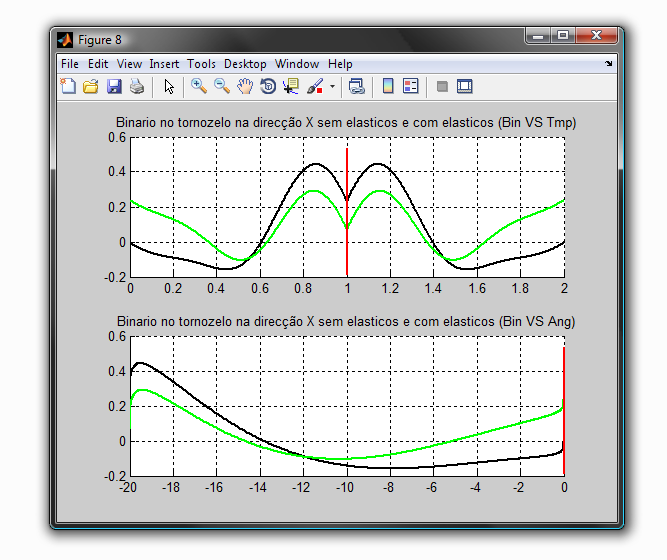Enable the Rotate 3D tool
Screen dimensions: 667x560
coord(268,87)
